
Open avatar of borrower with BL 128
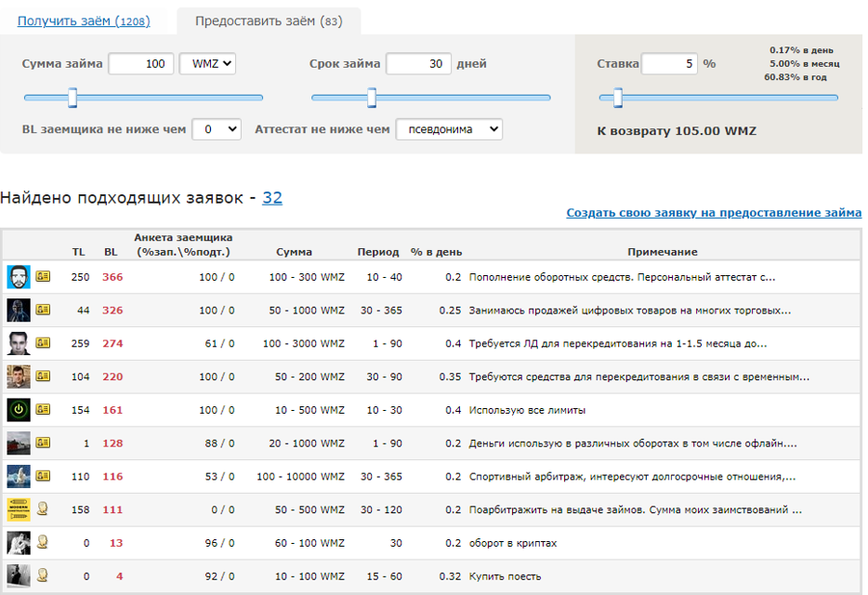[19, 443]
